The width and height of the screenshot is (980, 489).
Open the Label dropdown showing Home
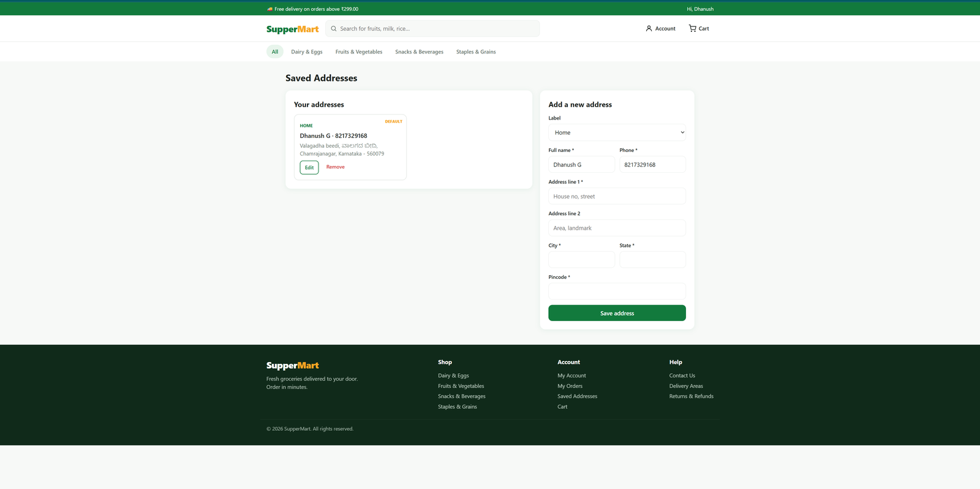tap(617, 132)
